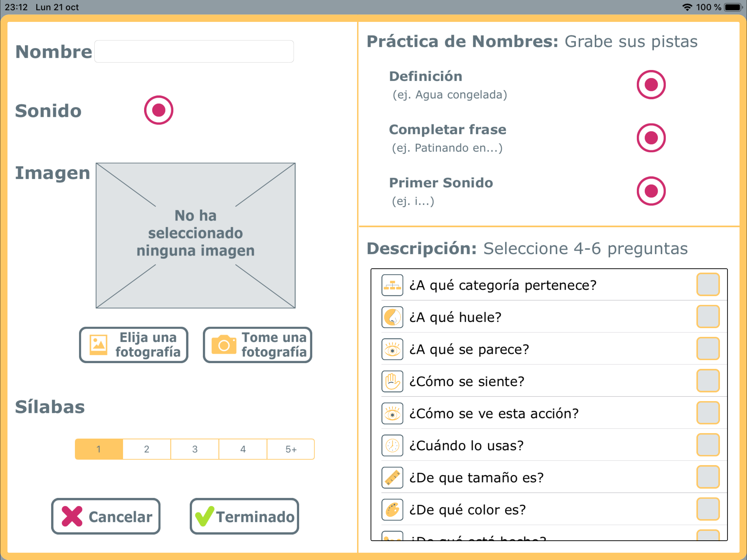747x560 pixels.
Task: Tap the paint palette color icon
Action: tap(392, 510)
